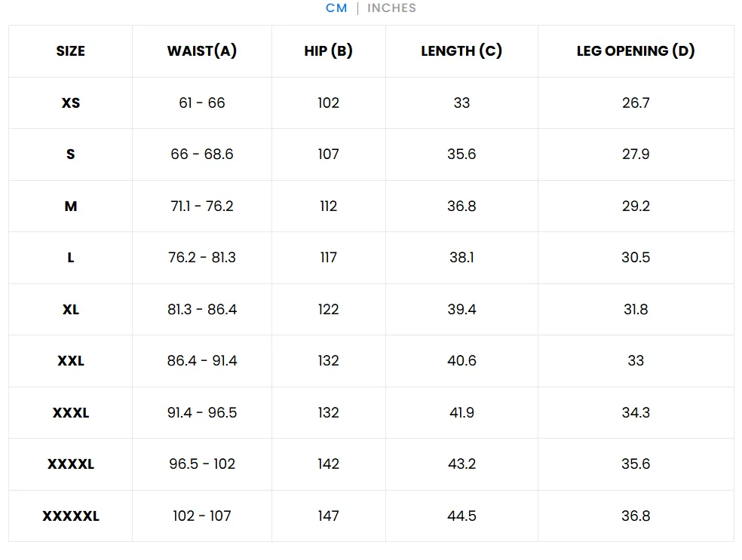Click leg opening 33 in XXL row
This screenshot has width=742, height=560.
636,361
